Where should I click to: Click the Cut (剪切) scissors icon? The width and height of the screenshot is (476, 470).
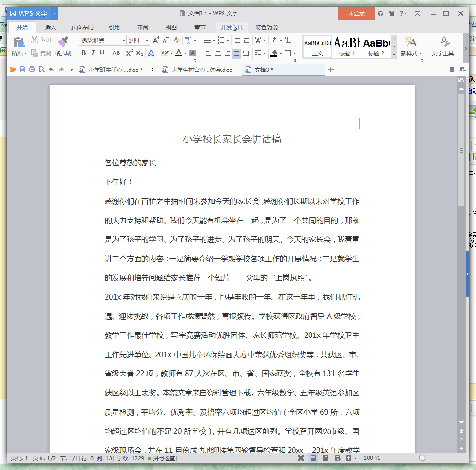pyautogui.click(x=35, y=40)
